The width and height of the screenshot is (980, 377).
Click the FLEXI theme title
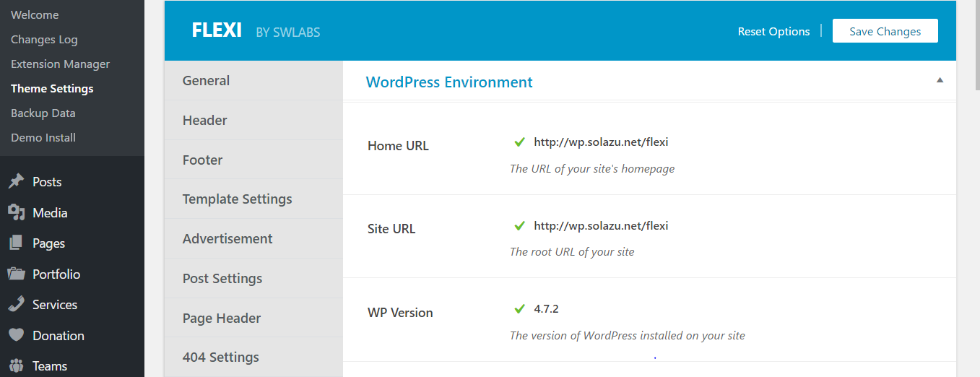[x=217, y=31]
